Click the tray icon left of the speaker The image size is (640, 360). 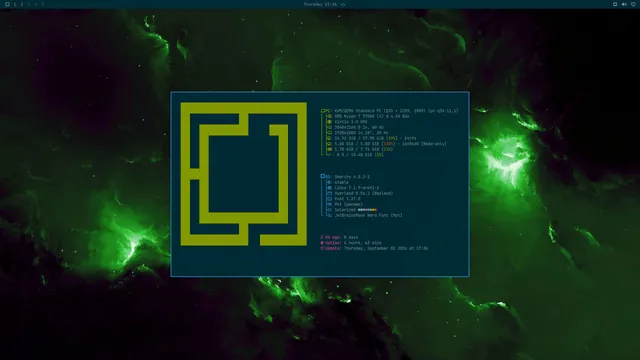615,4
